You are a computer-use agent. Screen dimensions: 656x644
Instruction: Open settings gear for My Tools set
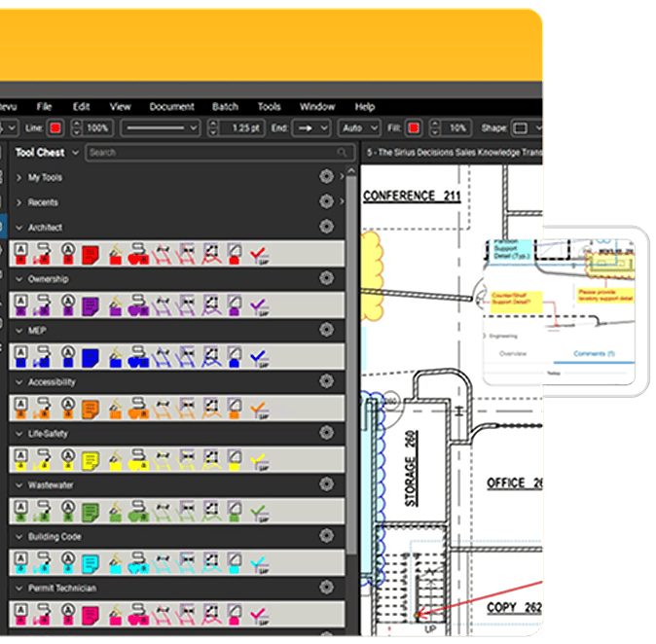click(326, 176)
